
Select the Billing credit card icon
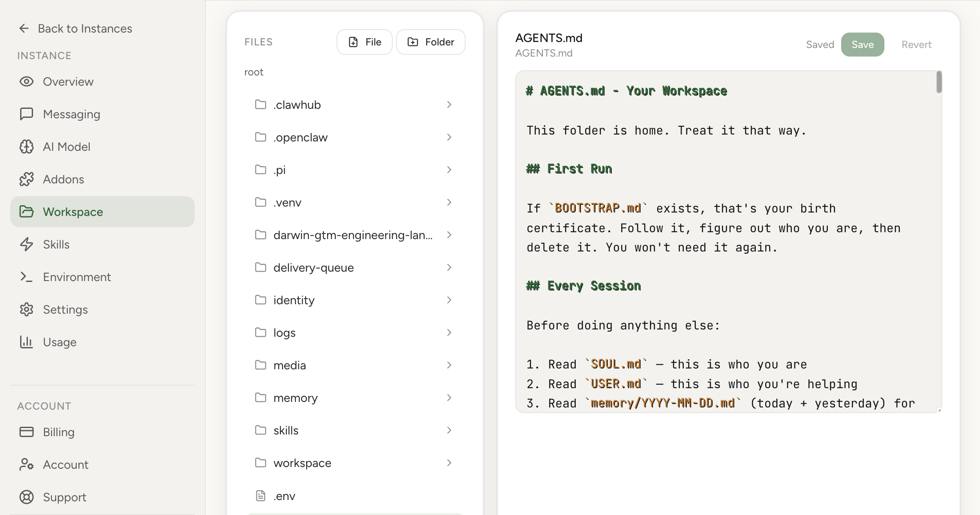(x=26, y=432)
